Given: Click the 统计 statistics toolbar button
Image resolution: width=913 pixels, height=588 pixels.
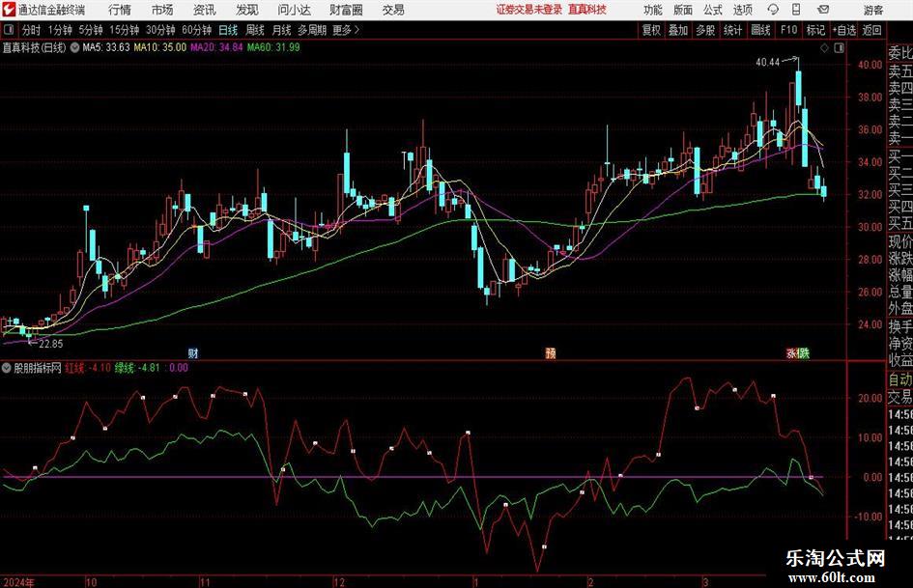Looking at the screenshot, I should pos(732,30).
